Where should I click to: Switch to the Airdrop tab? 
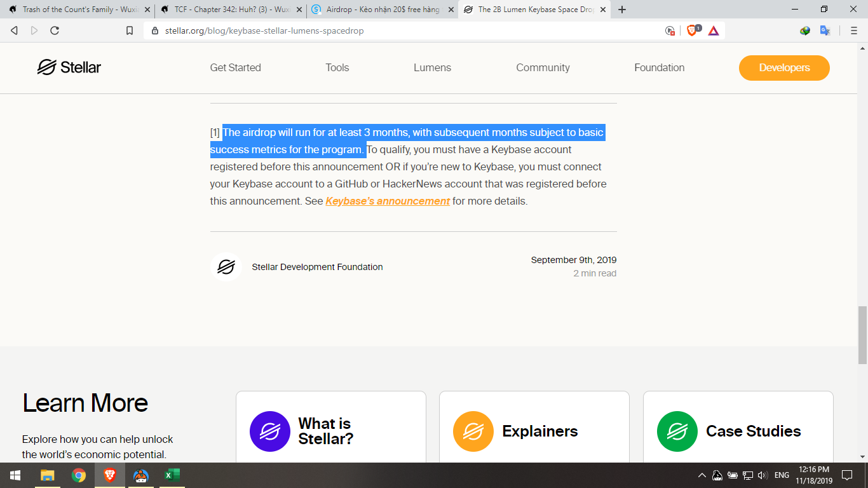[382, 10]
